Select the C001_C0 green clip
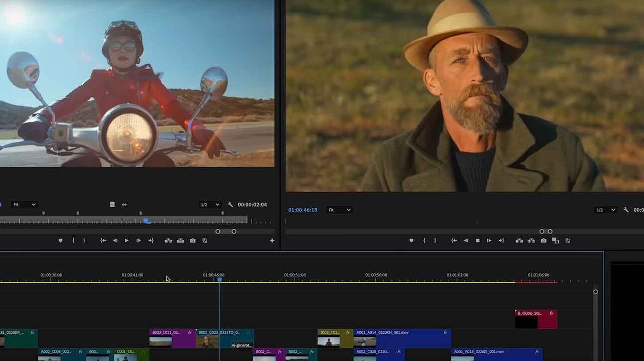This screenshot has width=644, height=361. (132, 355)
